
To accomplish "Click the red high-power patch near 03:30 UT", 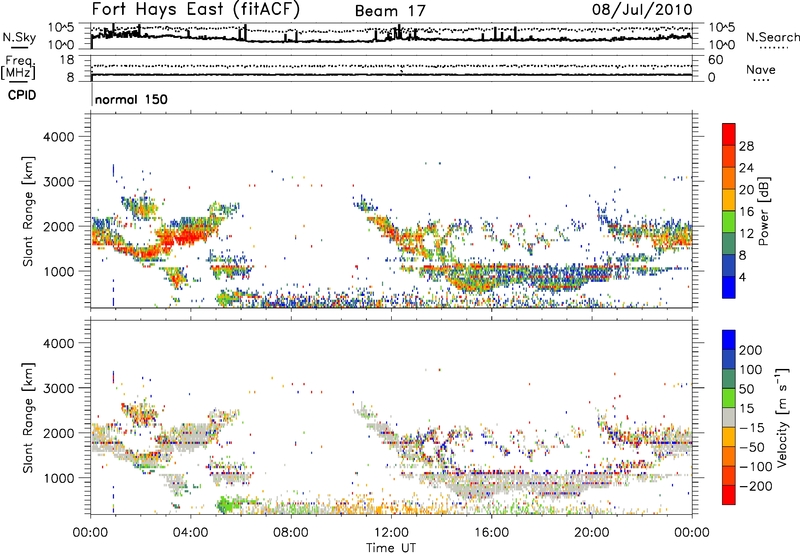I will coord(188,237).
